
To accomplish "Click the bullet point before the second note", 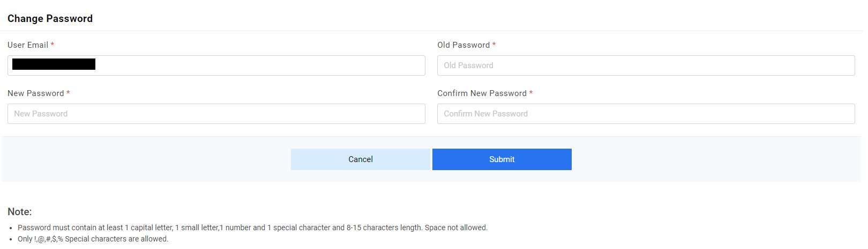I will click(x=11, y=239).
